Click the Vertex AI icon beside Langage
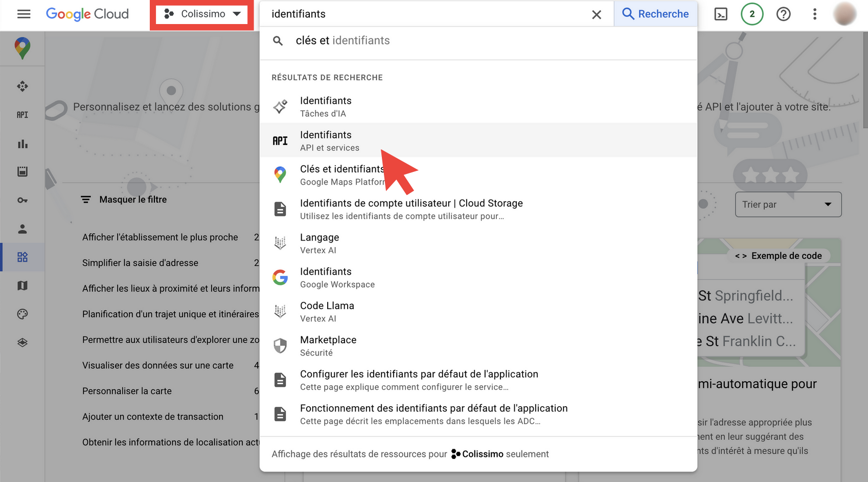The height and width of the screenshot is (482, 868). click(280, 244)
